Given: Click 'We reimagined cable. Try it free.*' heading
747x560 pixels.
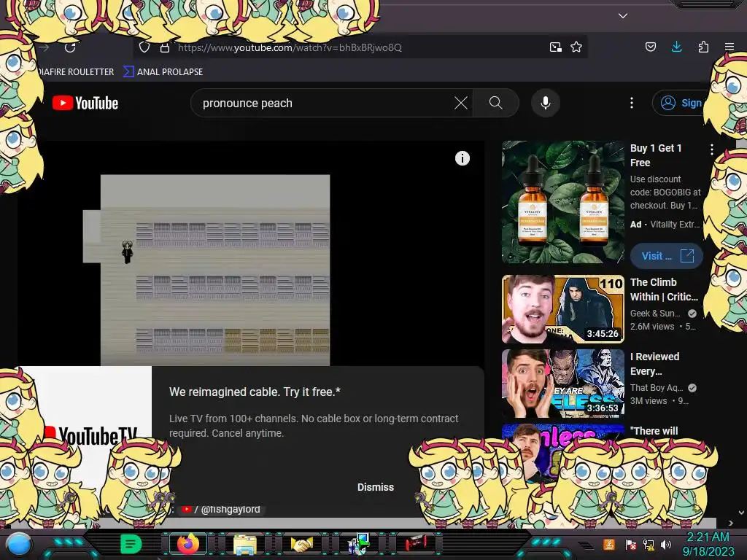Looking at the screenshot, I should [255, 392].
